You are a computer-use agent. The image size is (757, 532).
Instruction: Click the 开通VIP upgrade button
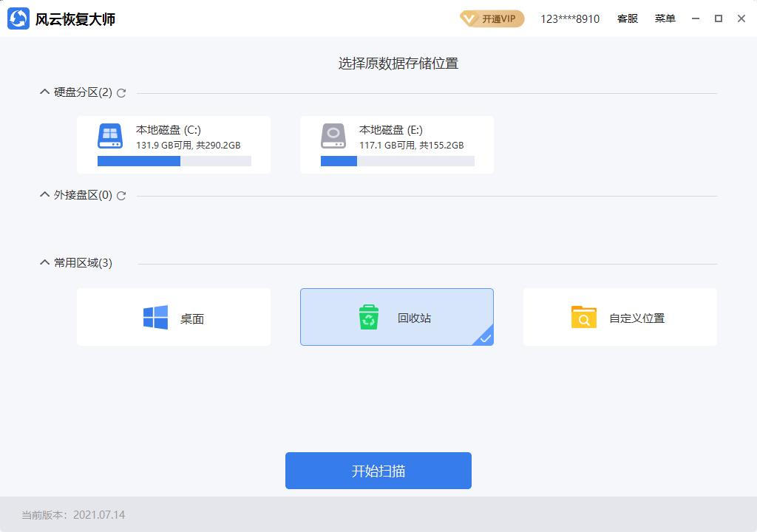coord(497,18)
